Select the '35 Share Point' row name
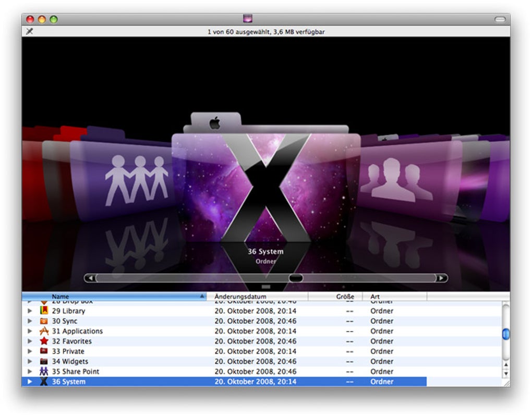 click(x=75, y=372)
